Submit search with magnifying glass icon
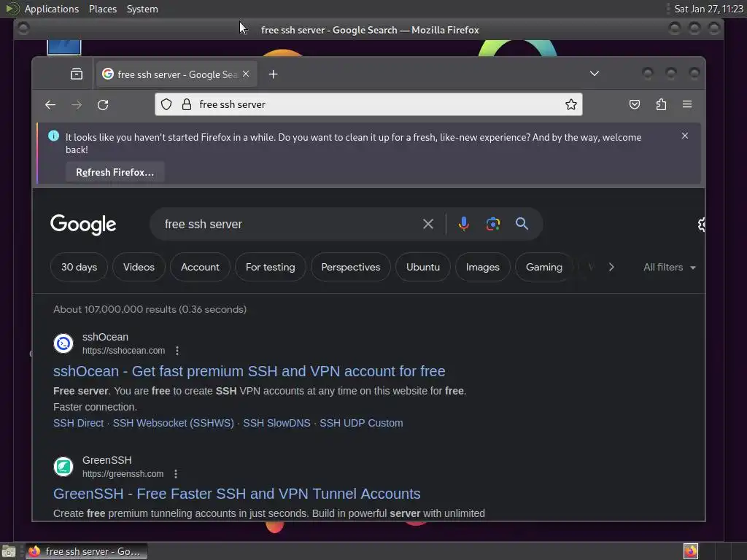747x560 pixels. point(522,223)
